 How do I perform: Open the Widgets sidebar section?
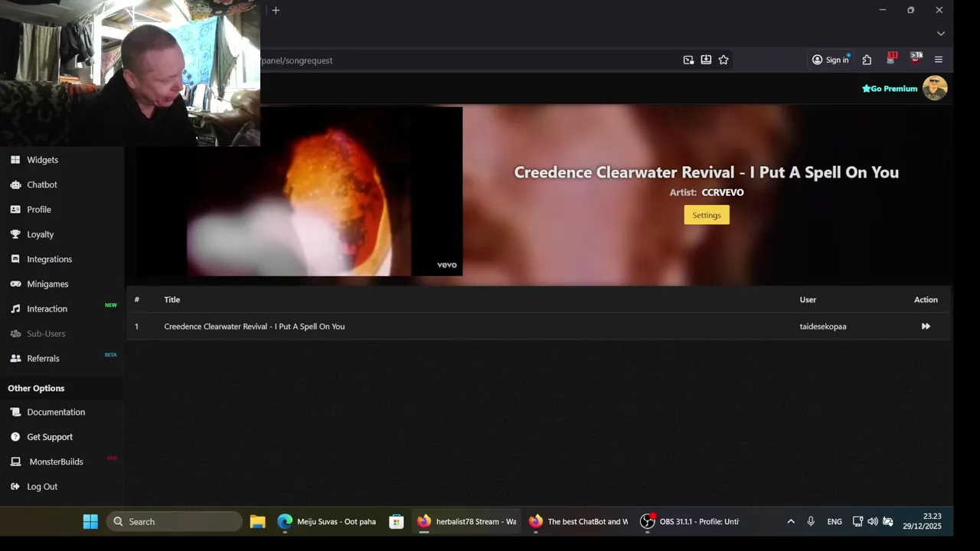point(42,160)
